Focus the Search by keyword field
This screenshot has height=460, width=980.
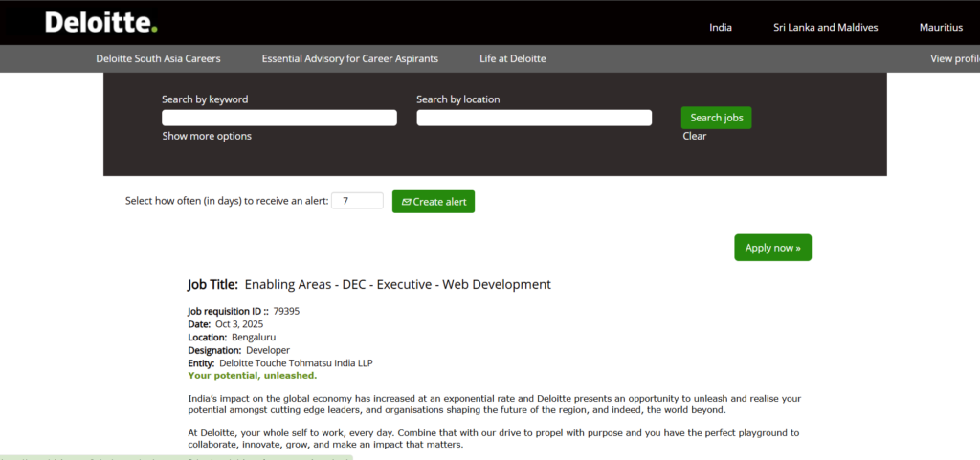(278, 118)
